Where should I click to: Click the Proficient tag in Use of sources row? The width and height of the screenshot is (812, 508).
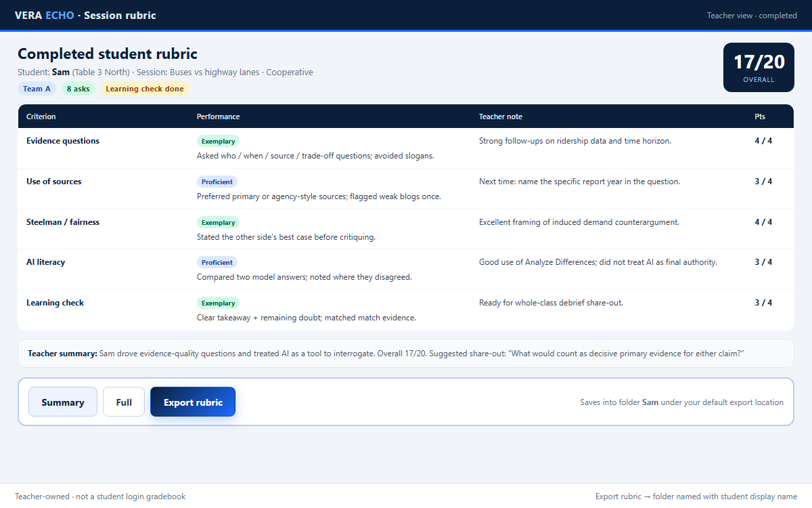pos(217,182)
